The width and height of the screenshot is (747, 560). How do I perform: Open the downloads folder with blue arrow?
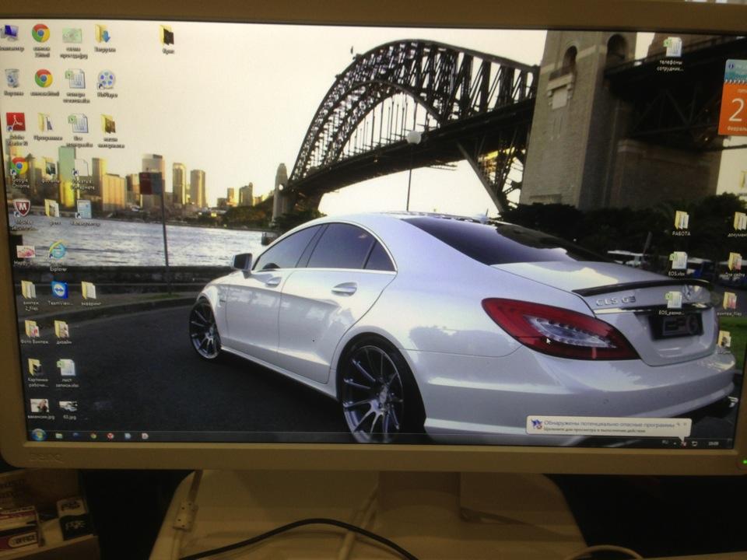[x=103, y=33]
